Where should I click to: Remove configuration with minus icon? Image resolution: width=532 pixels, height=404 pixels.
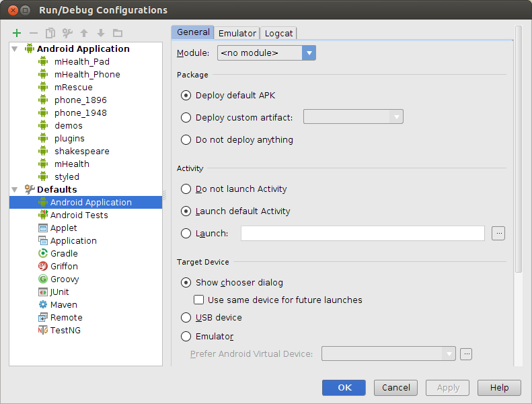click(33, 33)
